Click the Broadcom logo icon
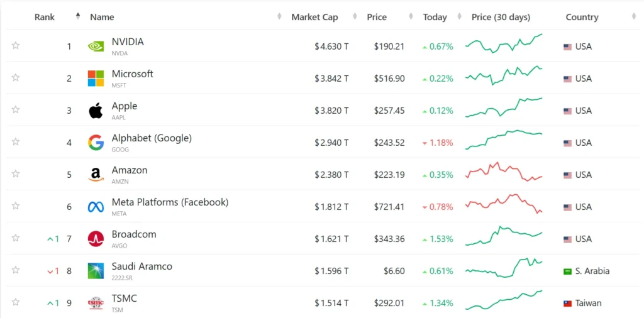 [x=96, y=239]
